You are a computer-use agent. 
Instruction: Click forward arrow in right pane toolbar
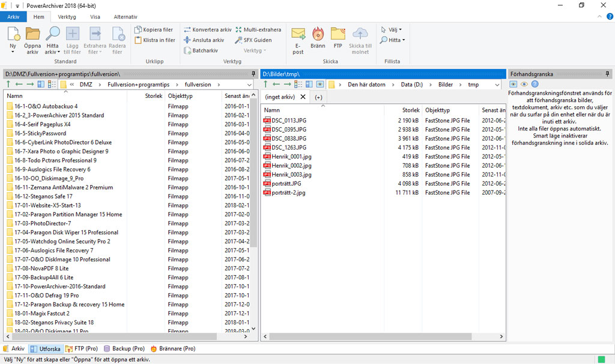288,84
